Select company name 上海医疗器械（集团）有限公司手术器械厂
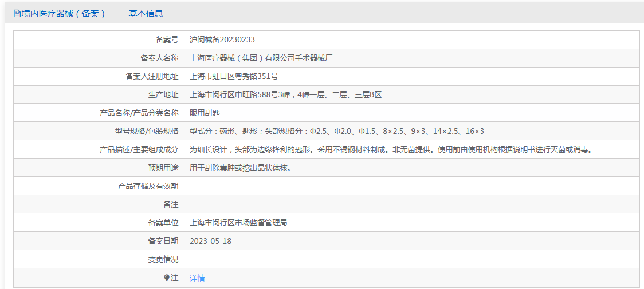 pos(261,58)
